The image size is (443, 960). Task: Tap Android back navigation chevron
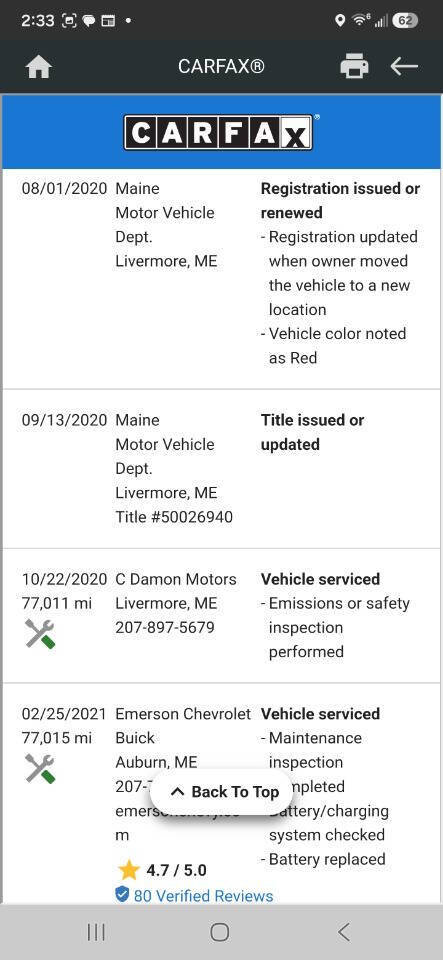344,932
